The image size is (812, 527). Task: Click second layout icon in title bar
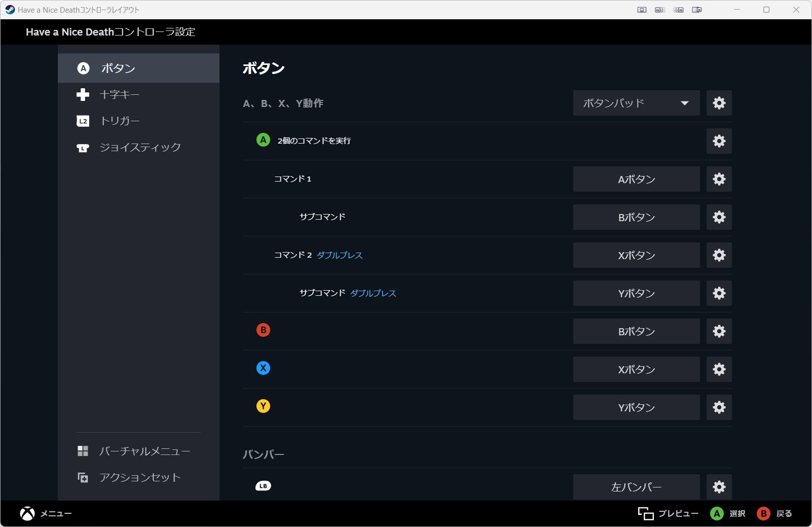tap(660, 10)
